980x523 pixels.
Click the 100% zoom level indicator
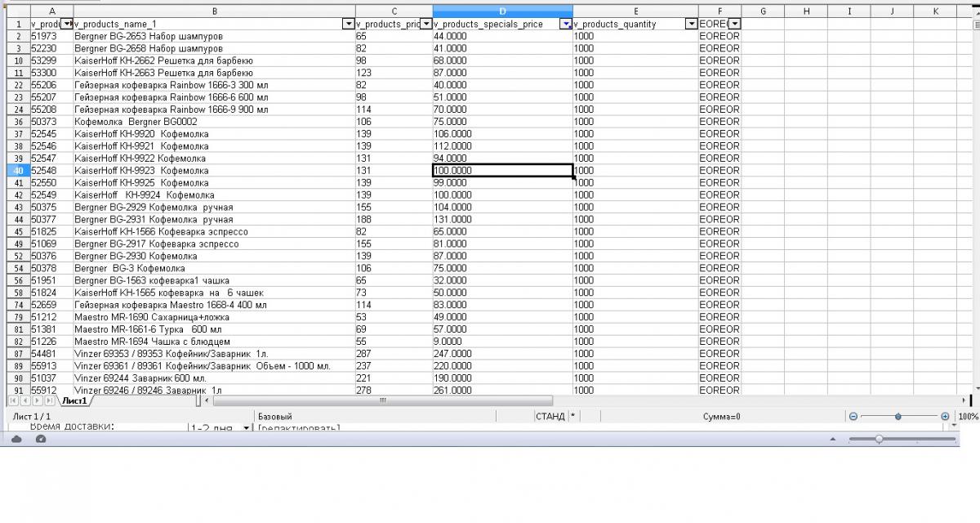pos(968,417)
